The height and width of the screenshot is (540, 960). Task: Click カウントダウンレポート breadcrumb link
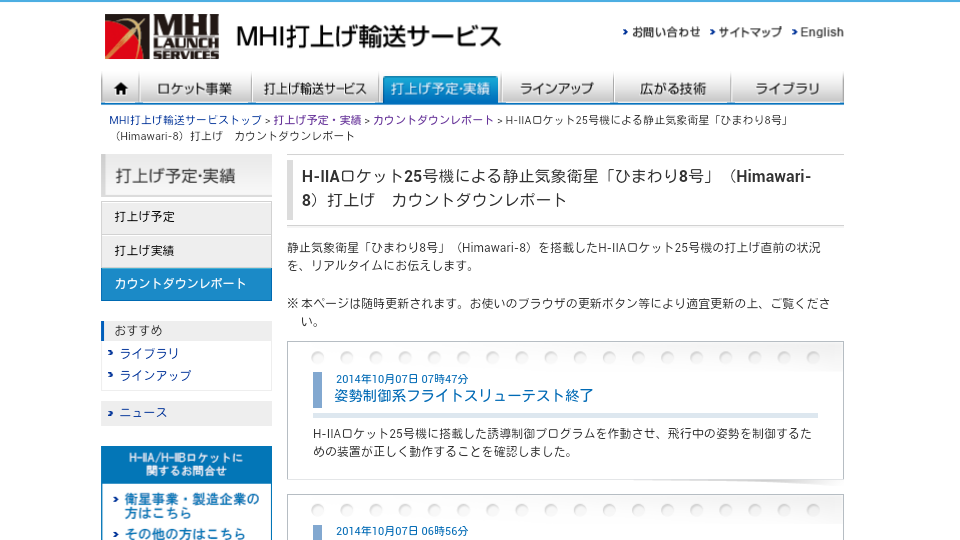(x=433, y=120)
